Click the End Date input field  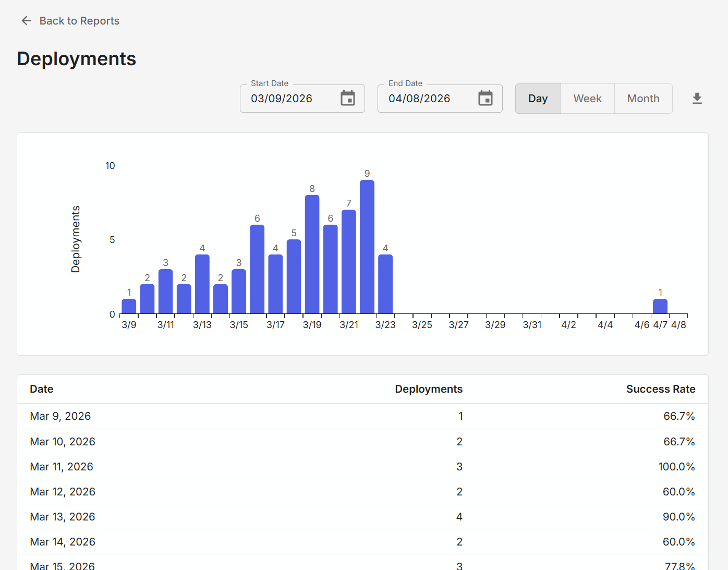[x=430, y=99]
